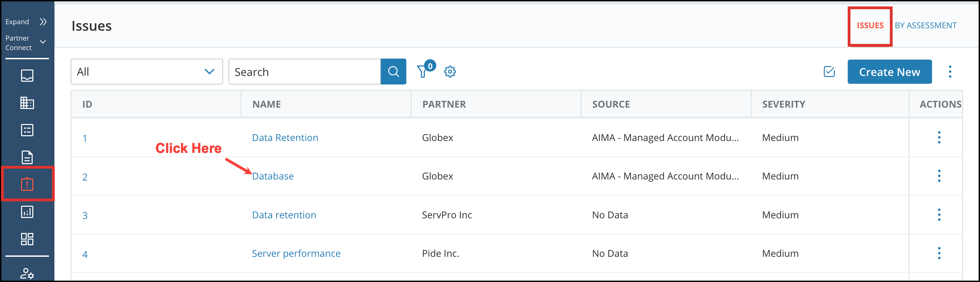This screenshot has height=282, width=980.
Task: Open issue ID 3 link
Action: [85, 215]
